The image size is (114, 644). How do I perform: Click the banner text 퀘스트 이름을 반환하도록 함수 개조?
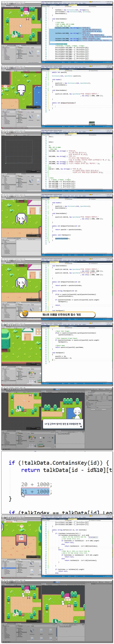pos(61,314)
